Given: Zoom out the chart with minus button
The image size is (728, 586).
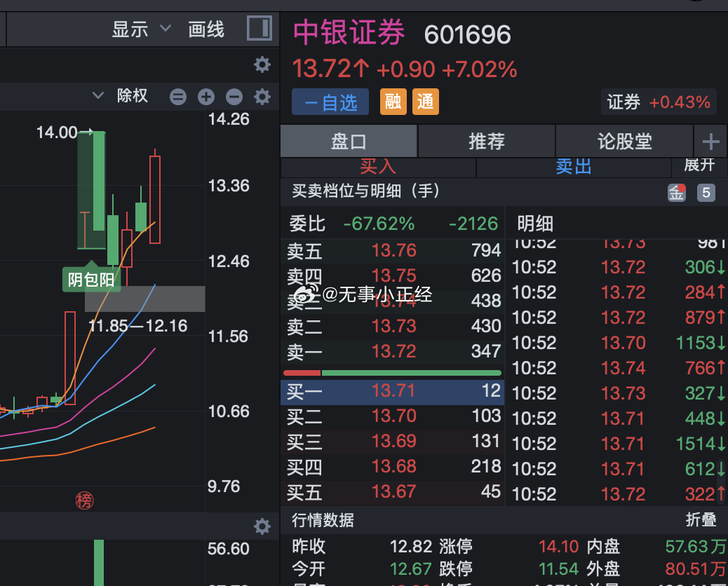Looking at the screenshot, I should (234, 97).
